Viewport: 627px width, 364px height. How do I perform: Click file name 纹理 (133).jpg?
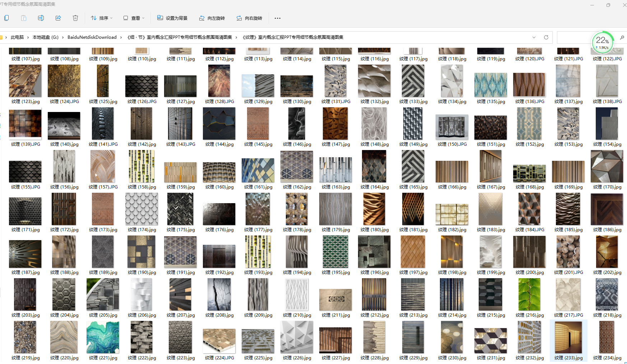pos(413,102)
